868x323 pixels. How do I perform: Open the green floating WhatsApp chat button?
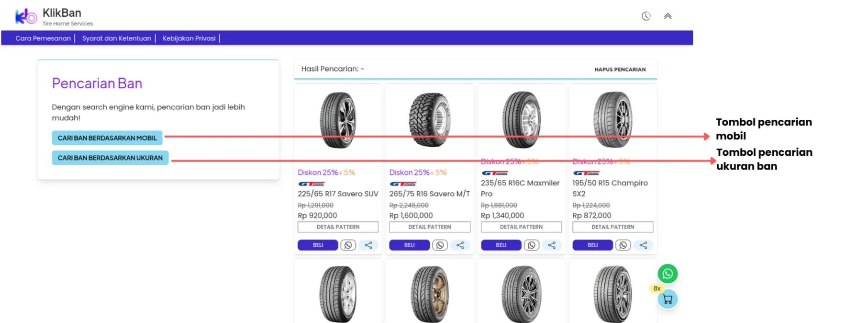tap(667, 274)
